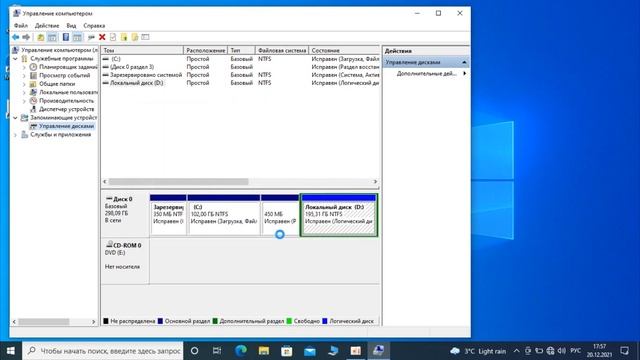Sort by Файловая система column header
The width and height of the screenshot is (640, 360).
[282, 50]
